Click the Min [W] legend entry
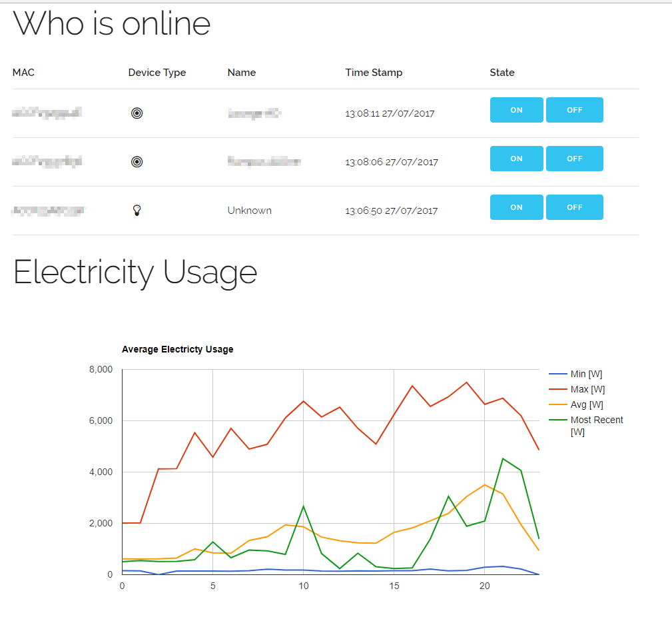 click(x=575, y=374)
